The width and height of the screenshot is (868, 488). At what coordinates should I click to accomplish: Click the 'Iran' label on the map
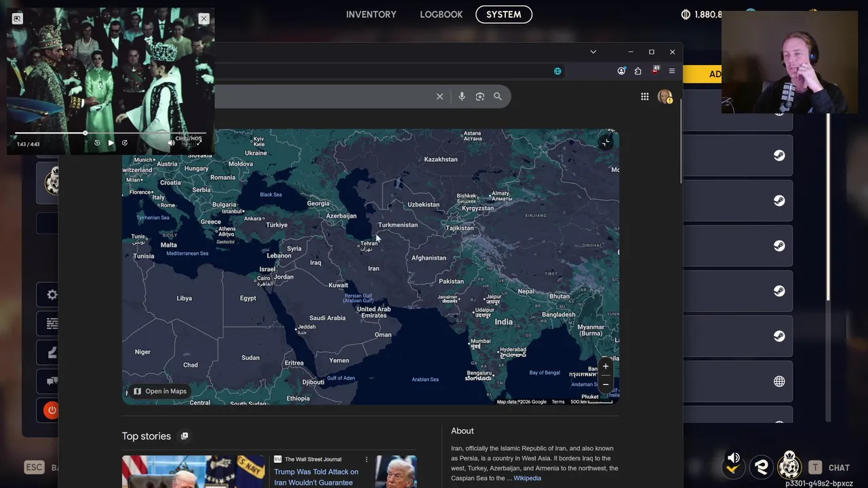pyautogui.click(x=374, y=268)
